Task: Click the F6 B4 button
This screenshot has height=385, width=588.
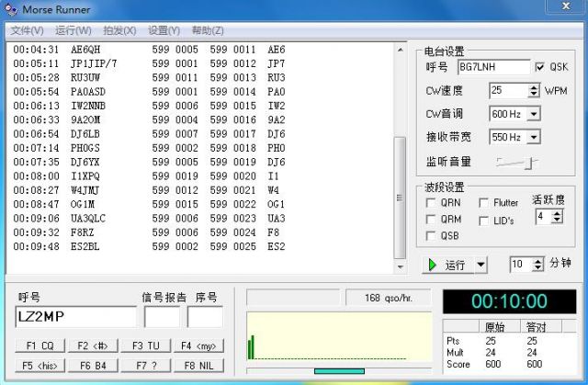Action: tap(93, 366)
